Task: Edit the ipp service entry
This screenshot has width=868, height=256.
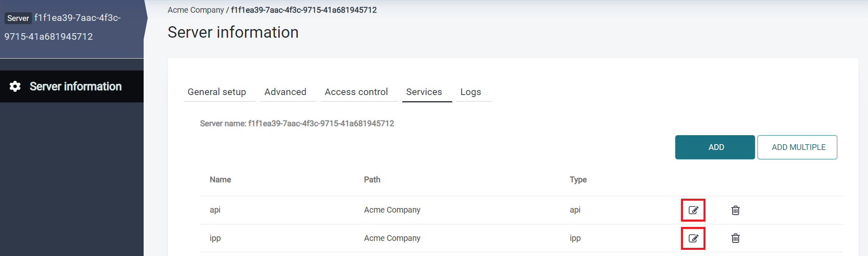Action: coord(693,238)
